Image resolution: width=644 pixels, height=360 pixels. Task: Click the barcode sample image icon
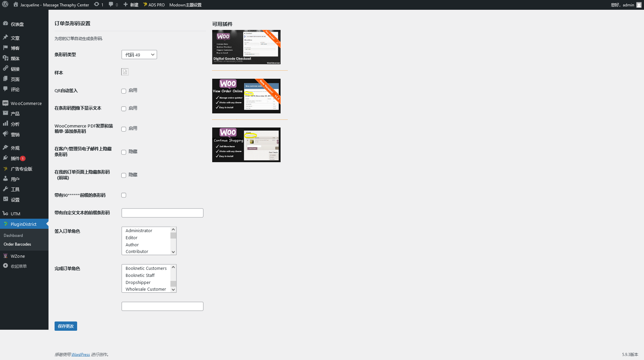(x=125, y=72)
